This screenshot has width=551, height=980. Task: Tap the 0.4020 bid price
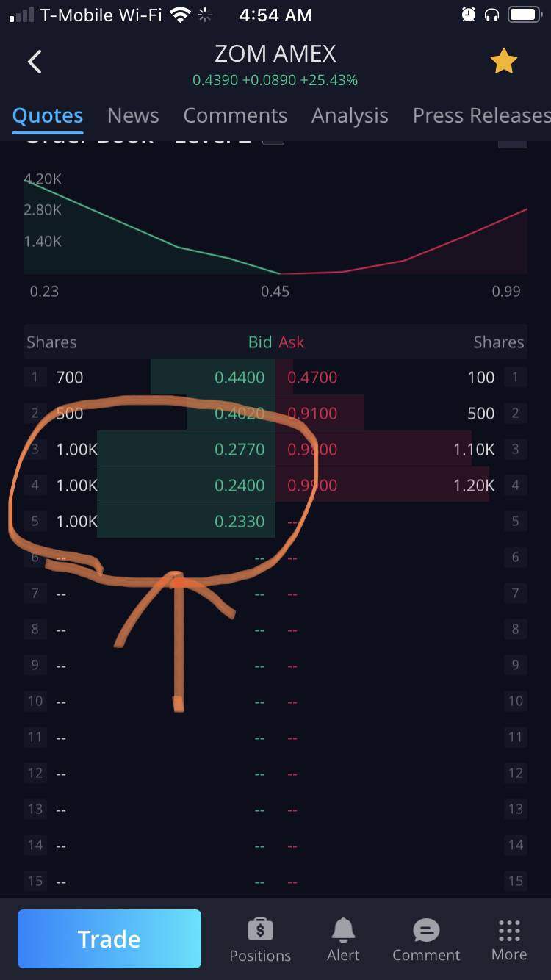(x=240, y=413)
